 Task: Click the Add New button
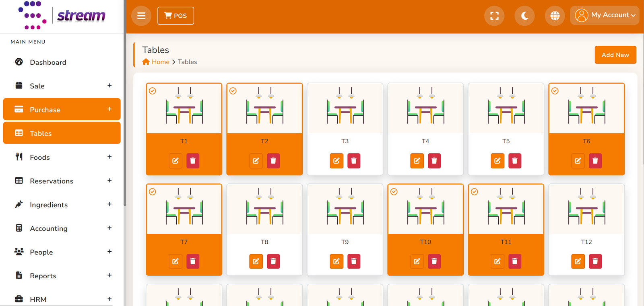coord(615,55)
